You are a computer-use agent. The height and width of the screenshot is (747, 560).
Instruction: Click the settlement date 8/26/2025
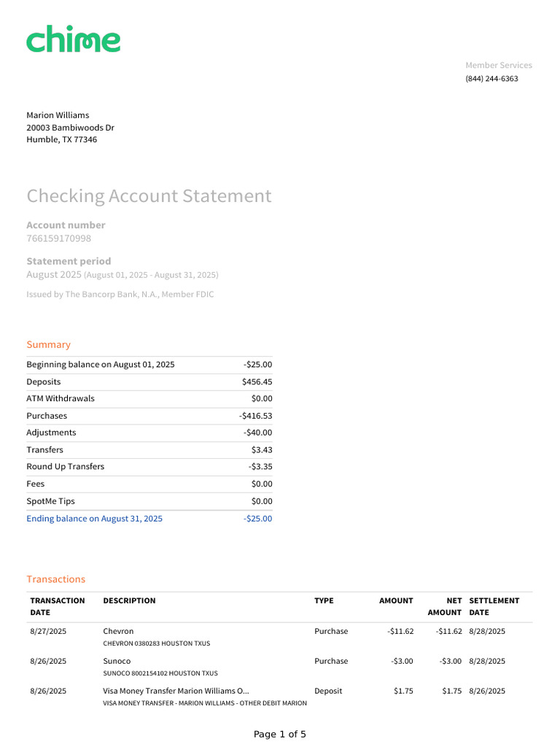(487, 691)
